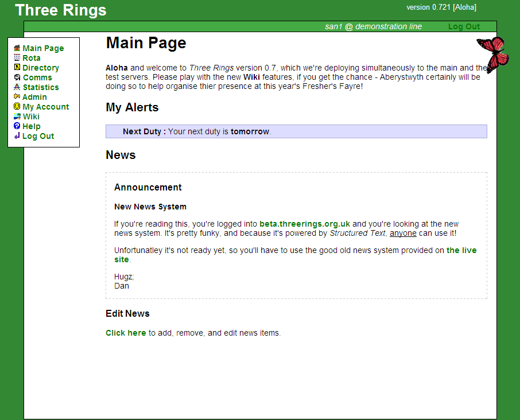520x420 pixels.
Task: Click the Statistics graph icon
Action: [17, 87]
